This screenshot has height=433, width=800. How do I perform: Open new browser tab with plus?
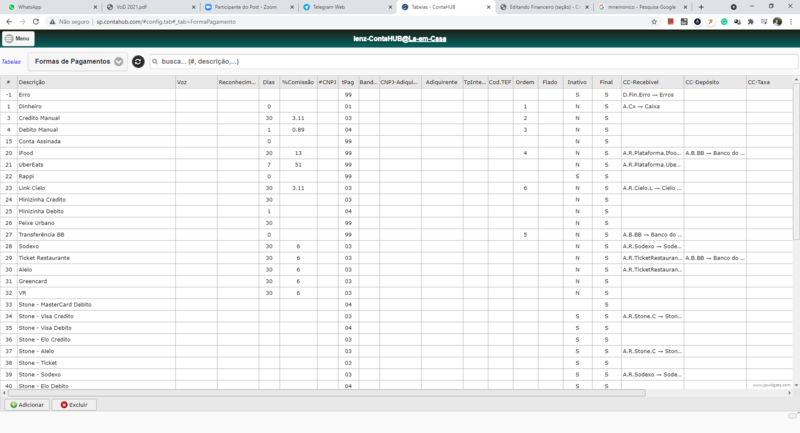pyautogui.click(x=701, y=7)
